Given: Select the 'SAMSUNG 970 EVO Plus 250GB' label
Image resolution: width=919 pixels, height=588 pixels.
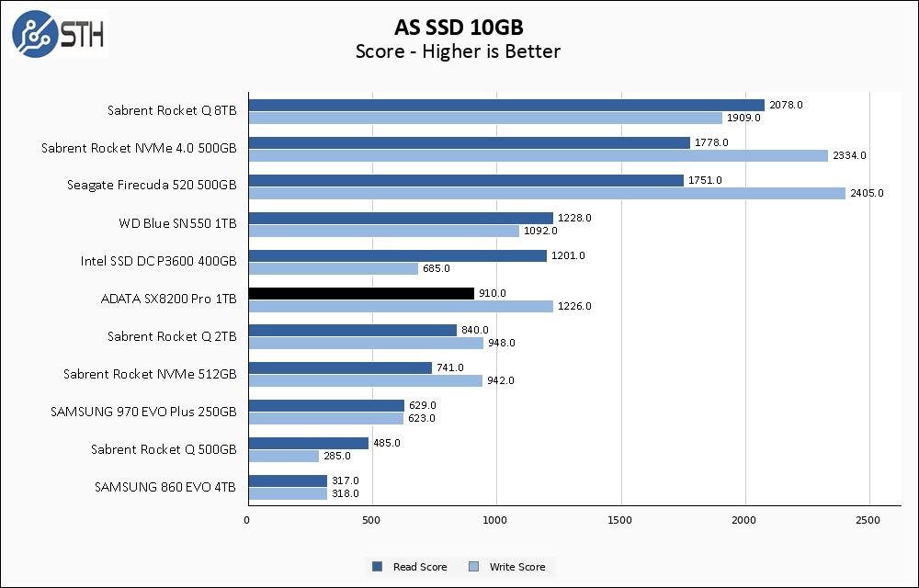Looking at the screenshot, I should [x=143, y=412].
